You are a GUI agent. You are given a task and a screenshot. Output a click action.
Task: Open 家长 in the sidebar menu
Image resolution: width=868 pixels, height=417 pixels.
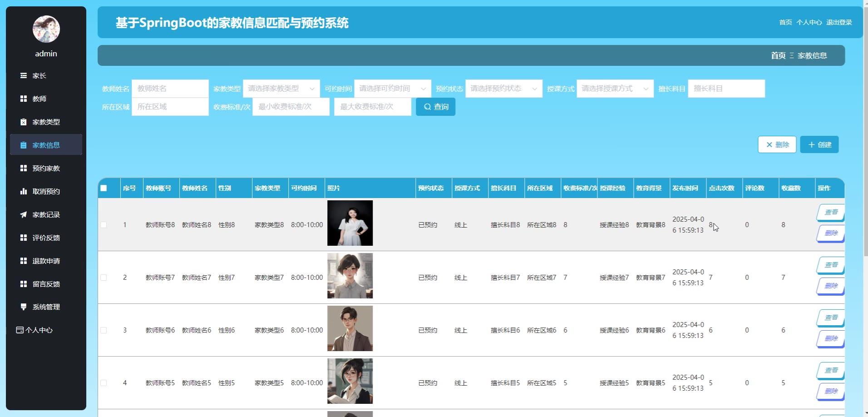click(46, 76)
